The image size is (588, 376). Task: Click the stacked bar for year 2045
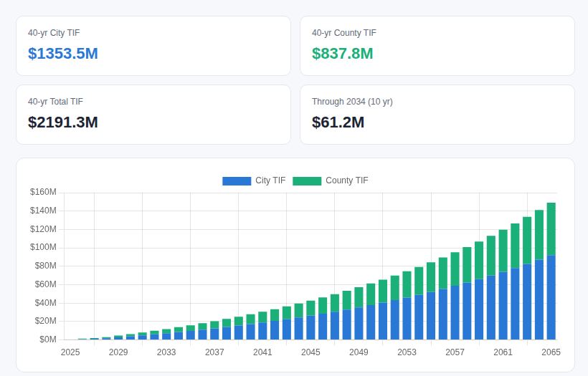click(x=311, y=320)
